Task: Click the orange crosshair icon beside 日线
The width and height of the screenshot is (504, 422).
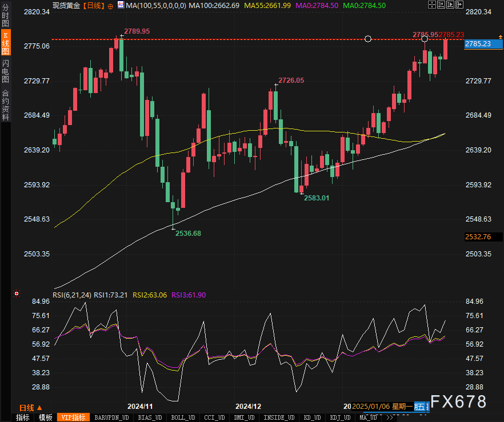Action: tap(110, 5)
